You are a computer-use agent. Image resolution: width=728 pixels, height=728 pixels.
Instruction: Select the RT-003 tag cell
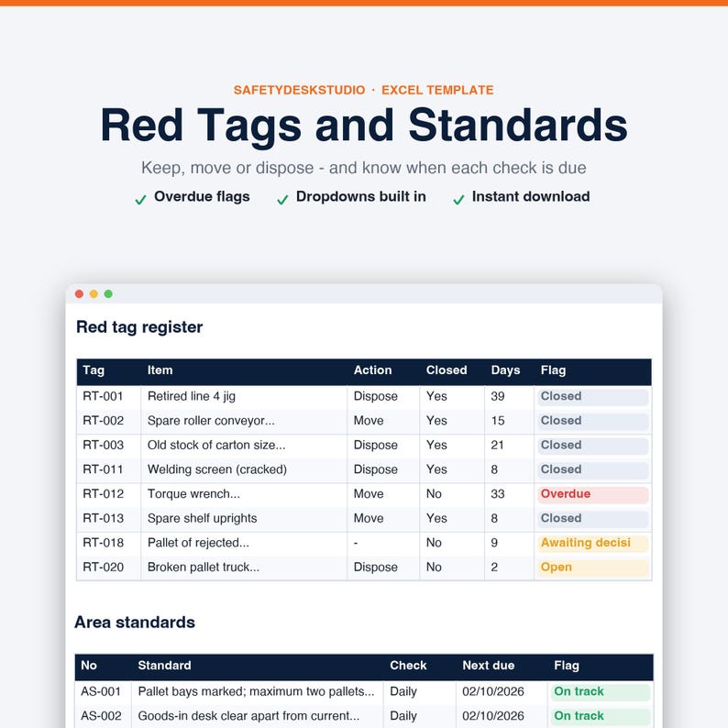[x=108, y=446]
